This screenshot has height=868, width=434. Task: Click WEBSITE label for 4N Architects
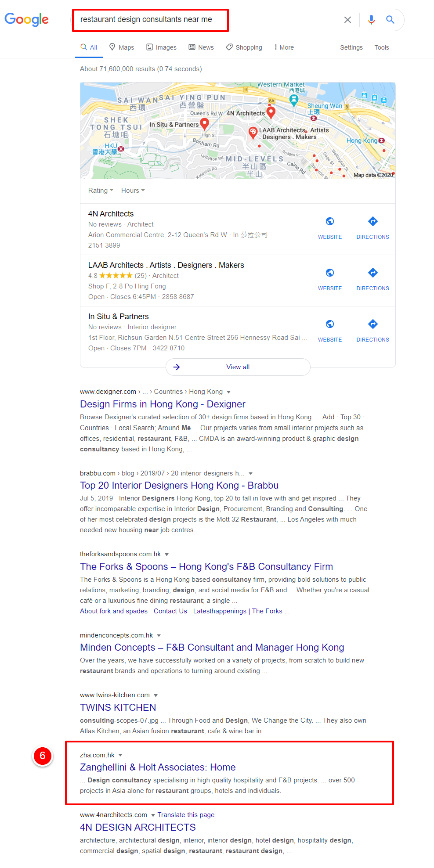pos(330,237)
